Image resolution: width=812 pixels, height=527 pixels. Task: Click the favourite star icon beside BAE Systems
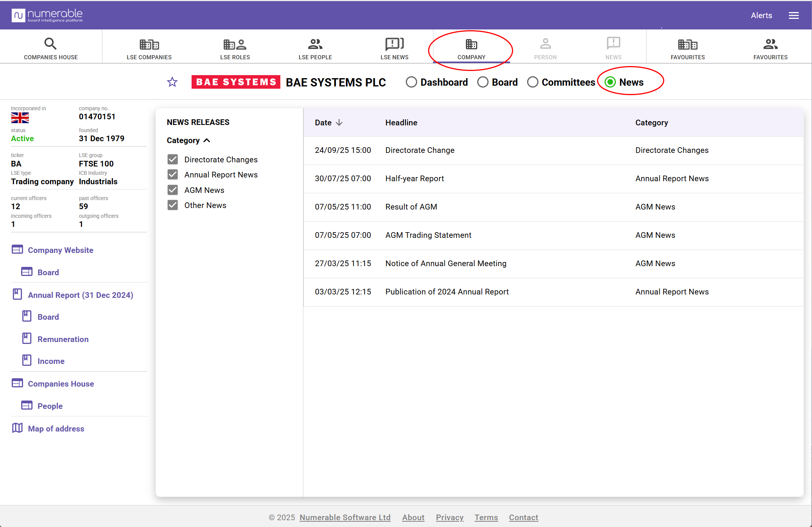click(x=172, y=82)
